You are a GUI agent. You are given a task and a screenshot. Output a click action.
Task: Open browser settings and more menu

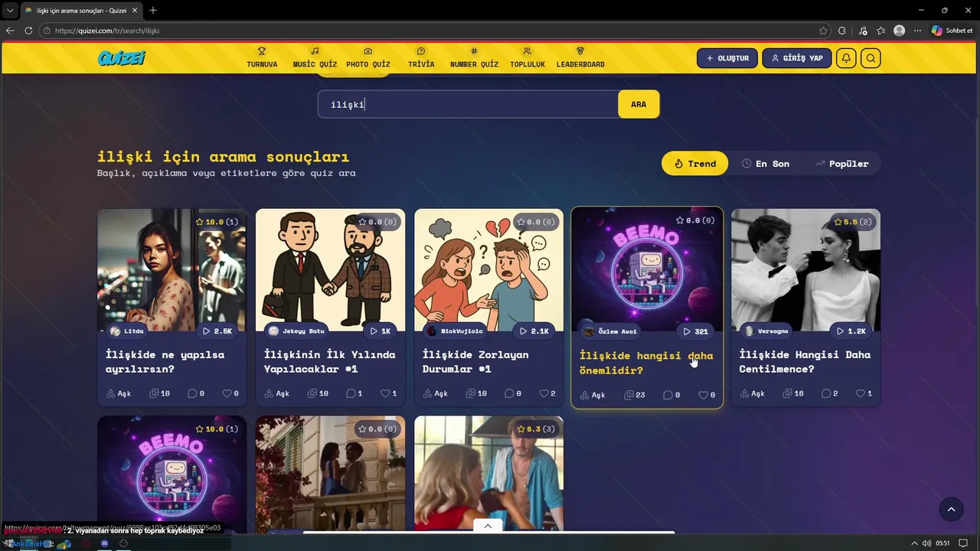point(917,31)
